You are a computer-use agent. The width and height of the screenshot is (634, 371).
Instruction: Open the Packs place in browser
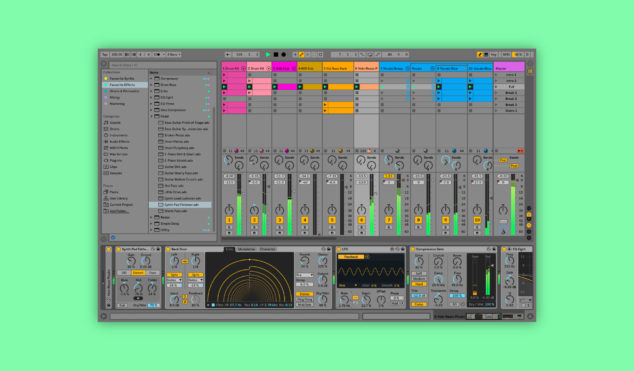pyautogui.click(x=111, y=192)
